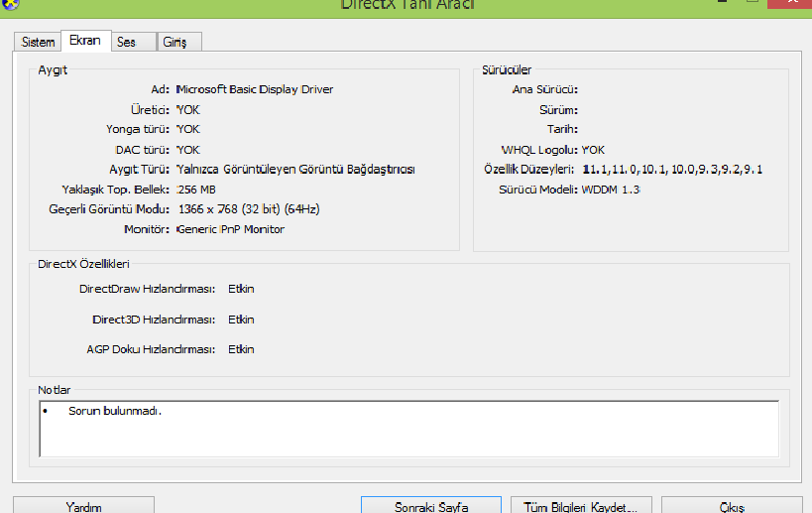The image size is (812, 513).
Task: Click the '256 MB' memory value
Action: pyautogui.click(x=195, y=190)
